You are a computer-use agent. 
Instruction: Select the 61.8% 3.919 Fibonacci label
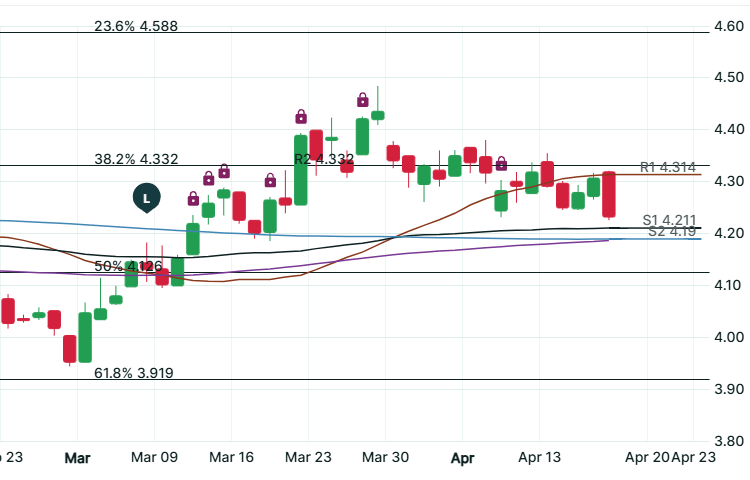tap(134, 373)
